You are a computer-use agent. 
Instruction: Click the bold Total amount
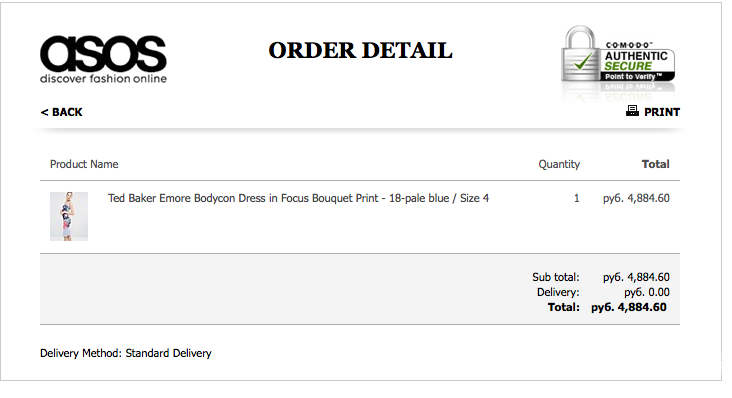pyautogui.click(x=629, y=307)
